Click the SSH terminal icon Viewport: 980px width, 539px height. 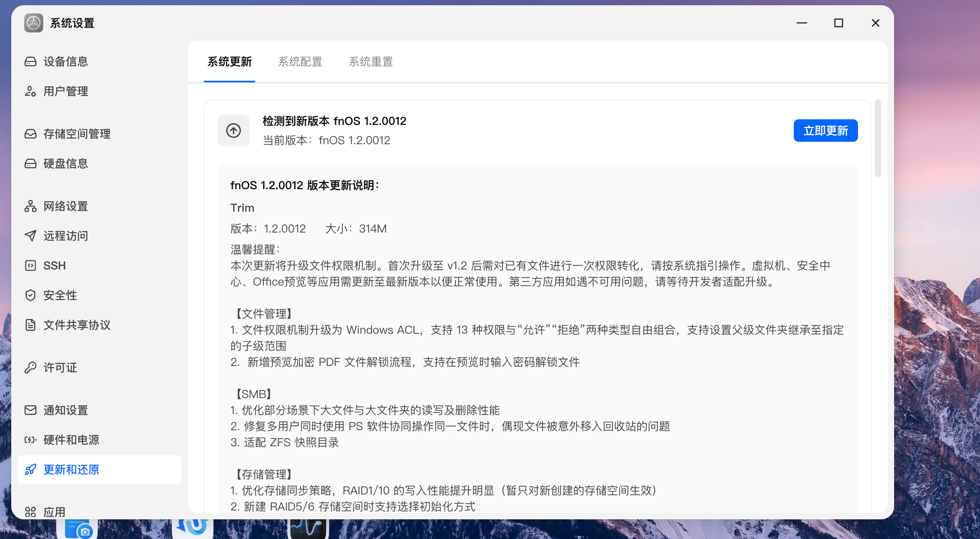(x=30, y=265)
